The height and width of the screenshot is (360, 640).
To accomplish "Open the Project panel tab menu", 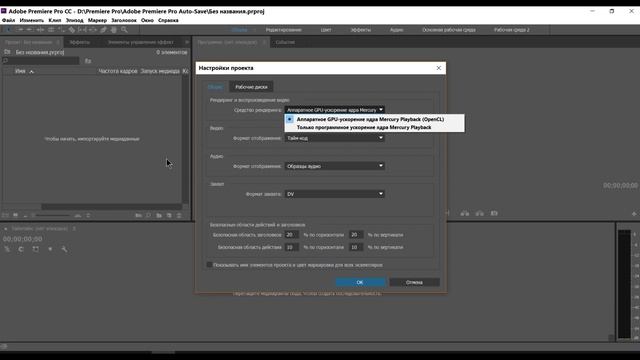I will (58, 42).
